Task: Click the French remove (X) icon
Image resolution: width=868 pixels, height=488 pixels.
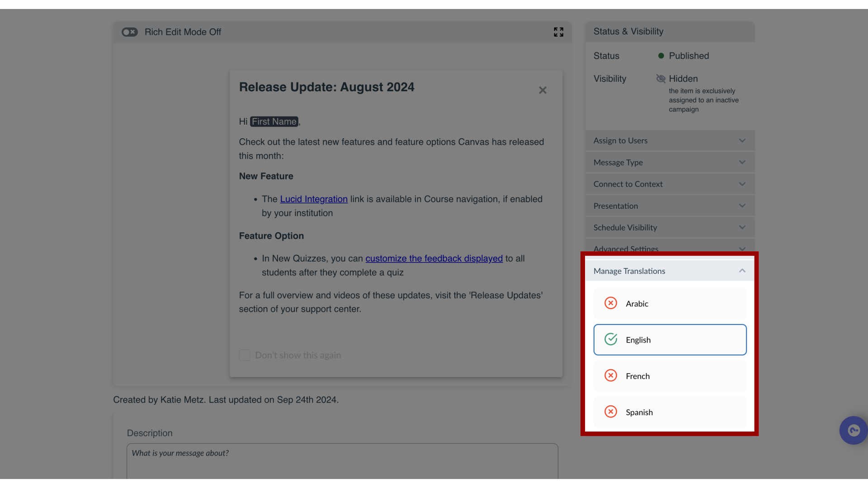Action: [610, 375]
